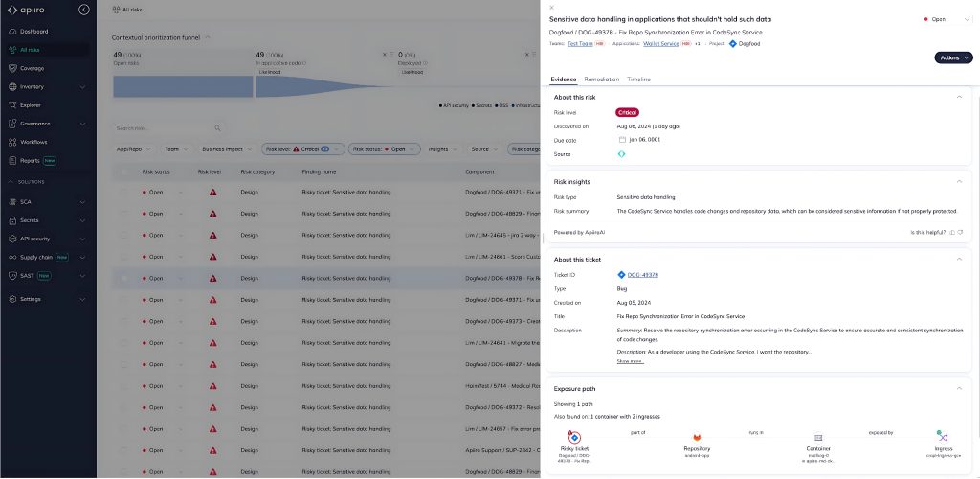Check the first risk row checkbox
Viewport: 980px width, 479px height.
[x=122, y=192]
